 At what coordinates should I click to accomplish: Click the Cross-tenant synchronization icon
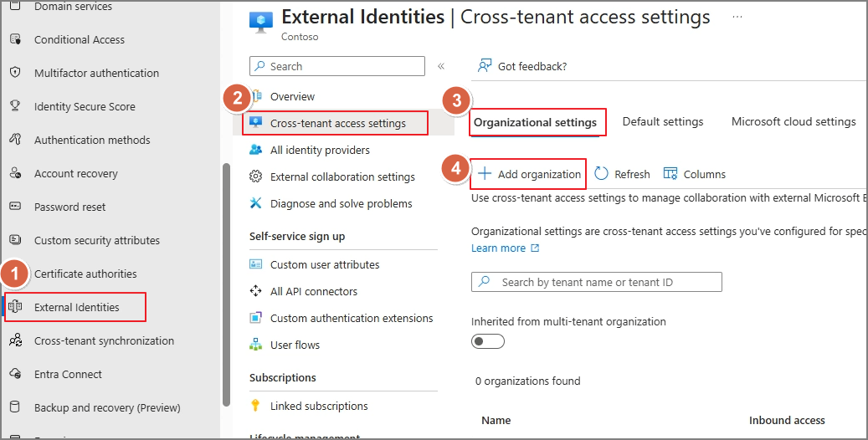pyautogui.click(x=16, y=340)
